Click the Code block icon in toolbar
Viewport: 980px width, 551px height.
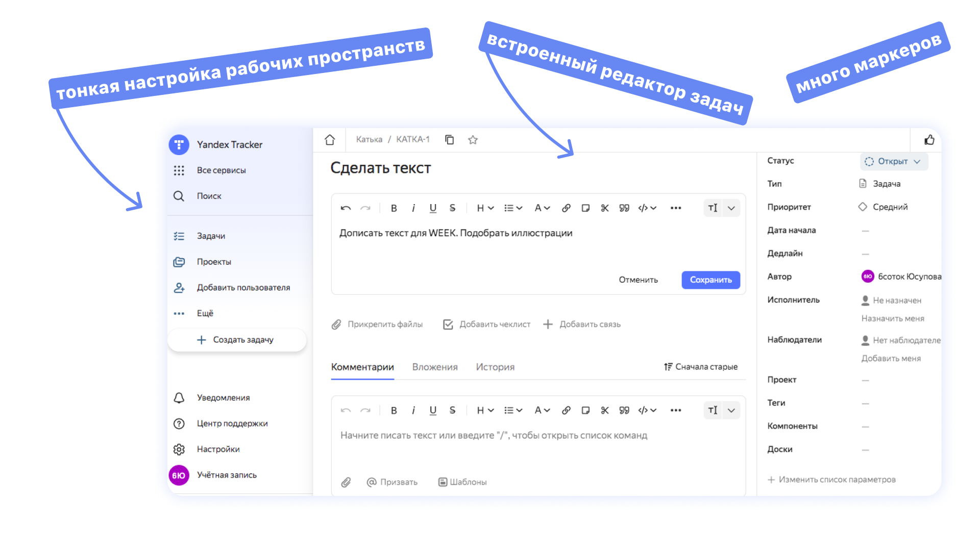[643, 208]
